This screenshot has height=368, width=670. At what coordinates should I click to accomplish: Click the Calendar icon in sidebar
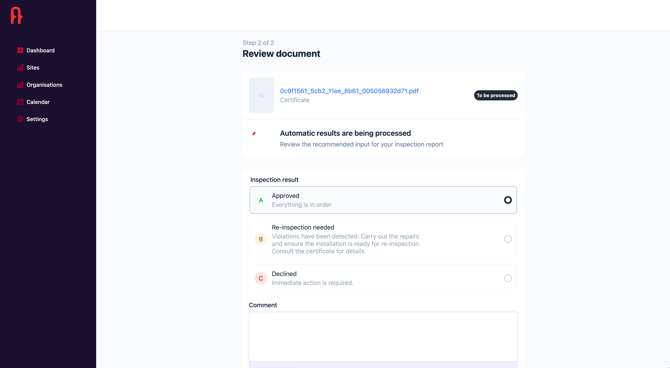tap(20, 102)
